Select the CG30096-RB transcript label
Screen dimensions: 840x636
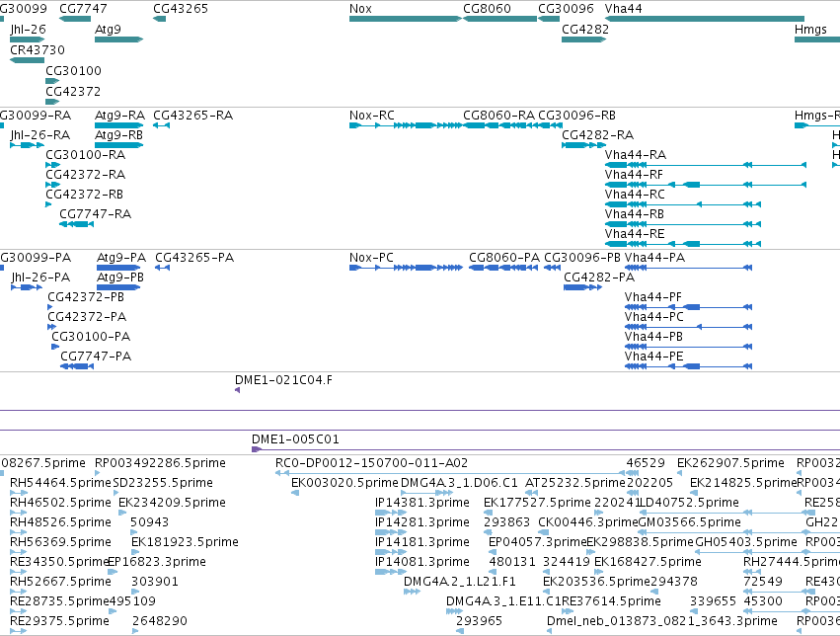point(576,116)
